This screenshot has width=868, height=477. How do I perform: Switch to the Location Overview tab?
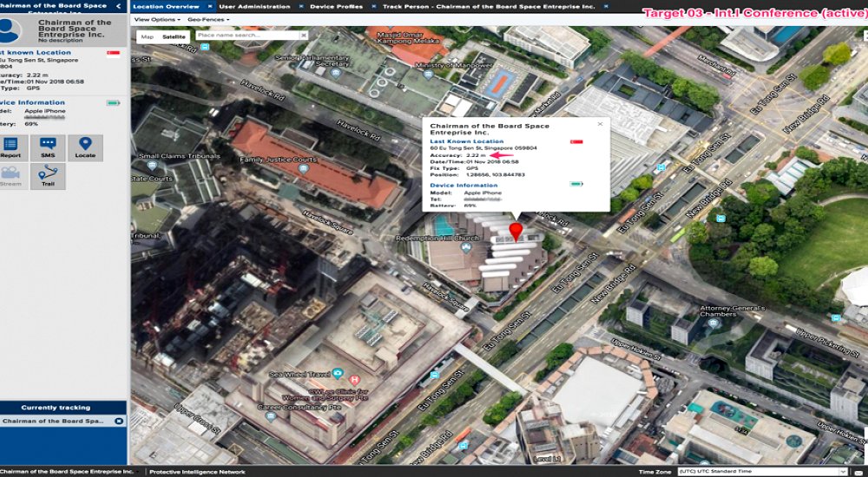pyautogui.click(x=166, y=7)
